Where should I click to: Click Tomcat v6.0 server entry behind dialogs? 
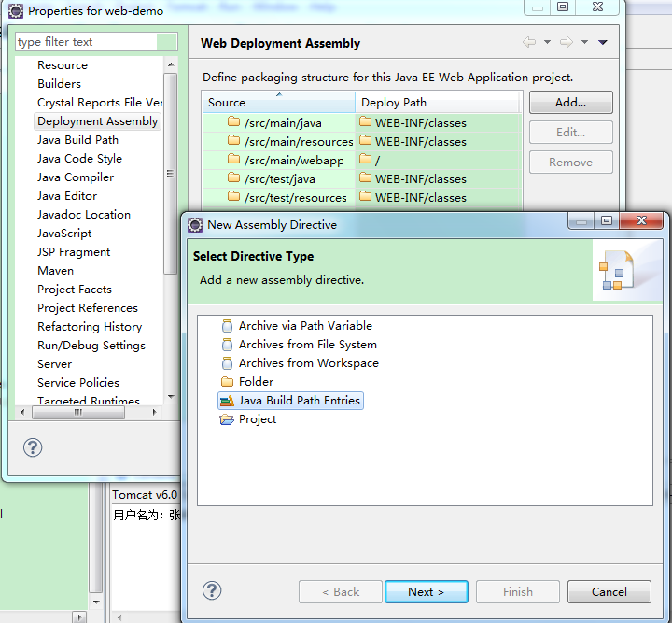coord(145,495)
